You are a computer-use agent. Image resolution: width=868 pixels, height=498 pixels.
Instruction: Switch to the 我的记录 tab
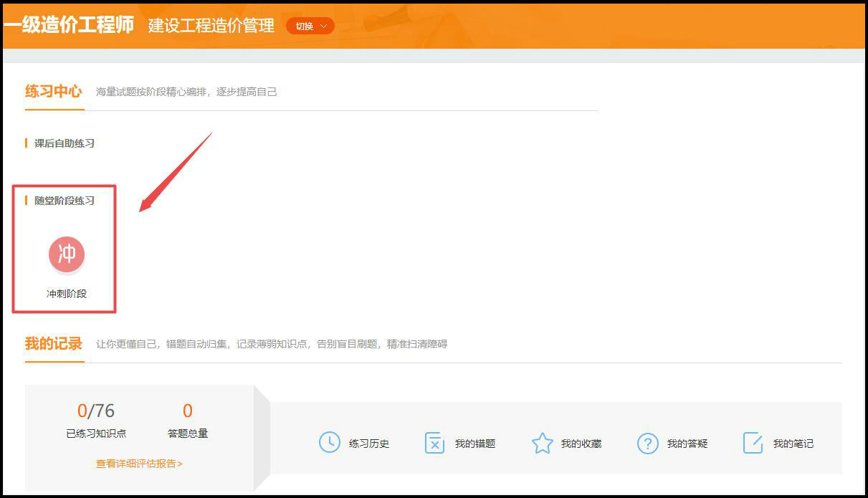point(54,343)
